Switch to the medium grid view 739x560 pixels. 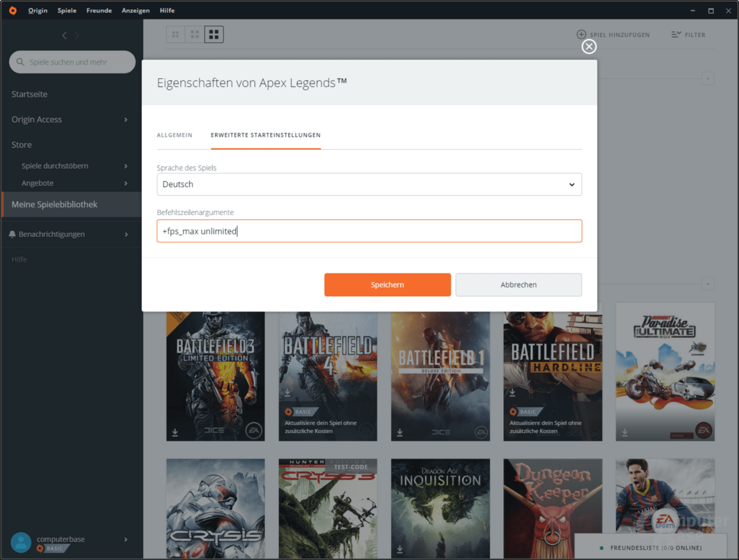point(194,34)
